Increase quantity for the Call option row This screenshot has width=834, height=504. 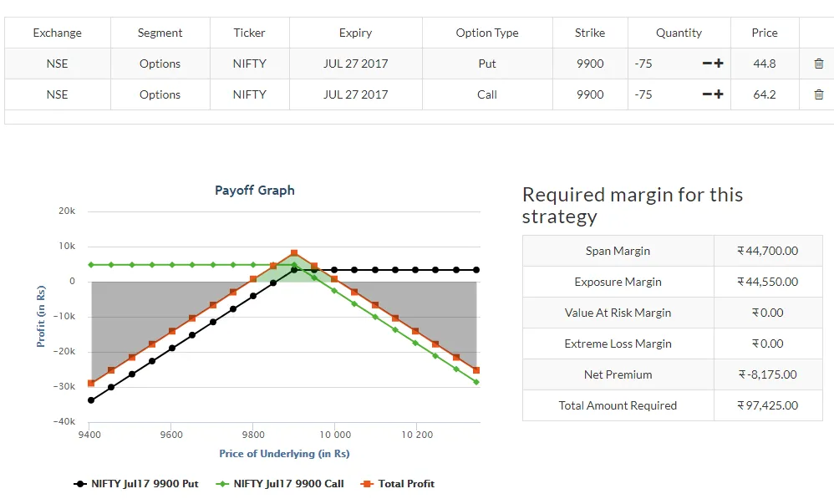719,95
